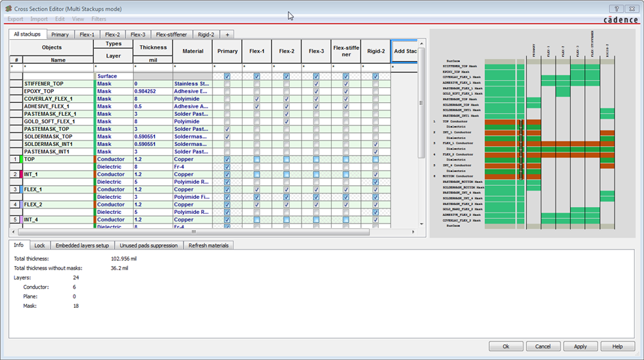Click the horizontal scrollbar thumb
This screenshot has height=360, width=644.
point(193,232)
